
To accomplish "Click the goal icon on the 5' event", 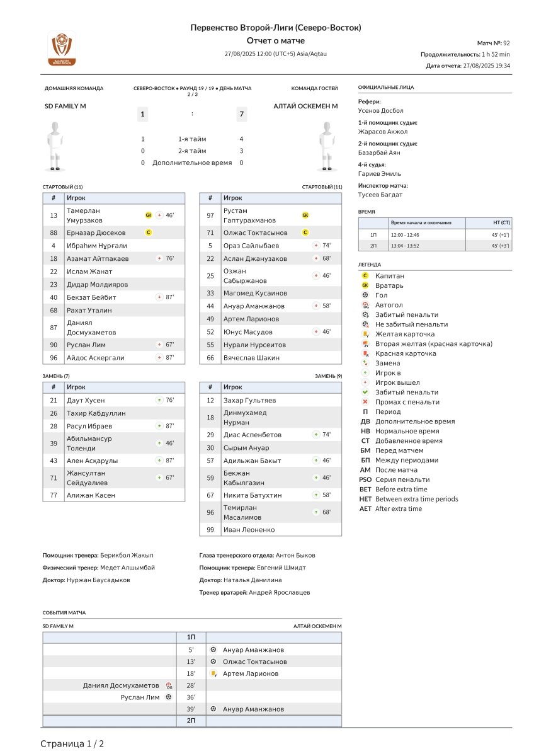I will click(x=213, y=650).
